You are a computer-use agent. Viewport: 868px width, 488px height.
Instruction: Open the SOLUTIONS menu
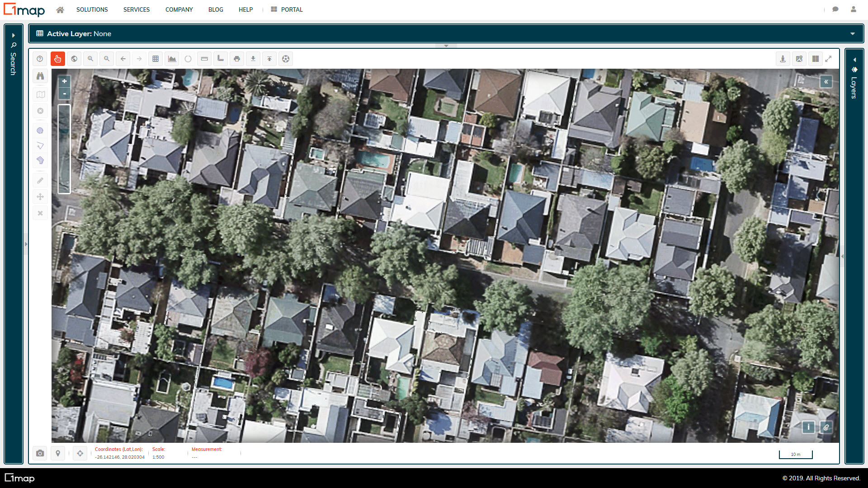[92, 9]
